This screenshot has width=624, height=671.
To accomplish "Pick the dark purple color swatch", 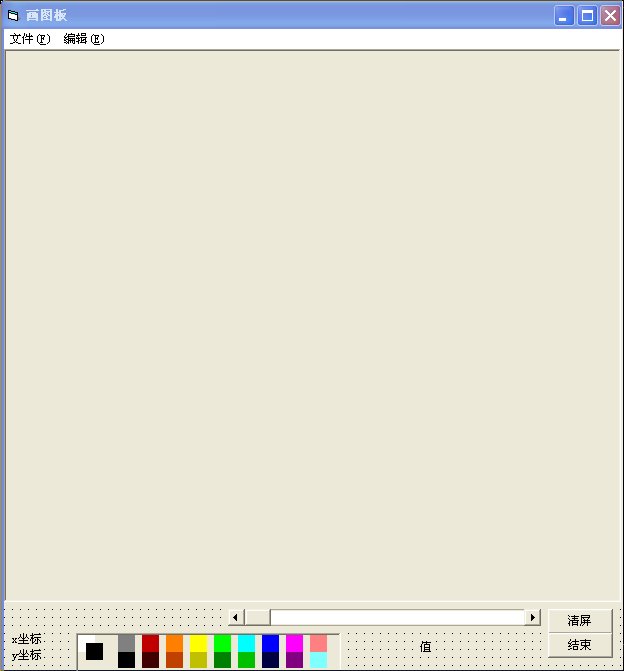I will coord(294,660).
